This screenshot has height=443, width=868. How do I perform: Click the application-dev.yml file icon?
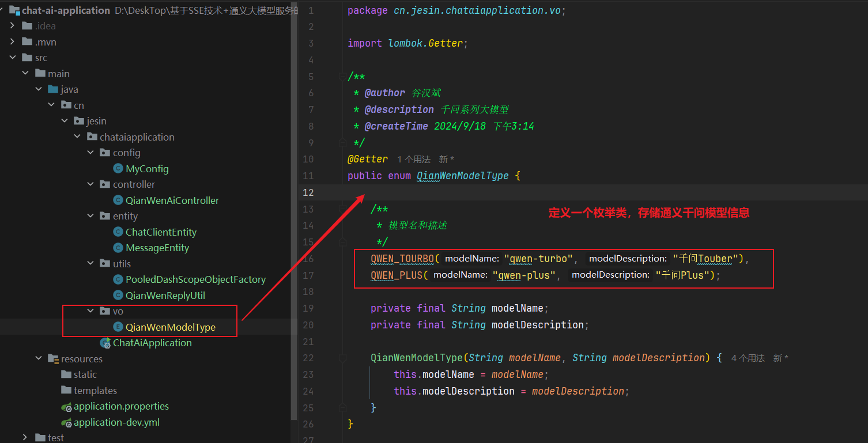[x=66, y=422]
